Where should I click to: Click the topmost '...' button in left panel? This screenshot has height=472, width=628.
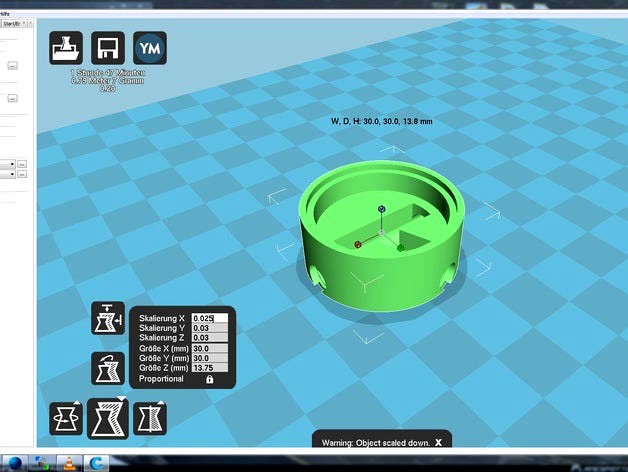click(12, 65)
